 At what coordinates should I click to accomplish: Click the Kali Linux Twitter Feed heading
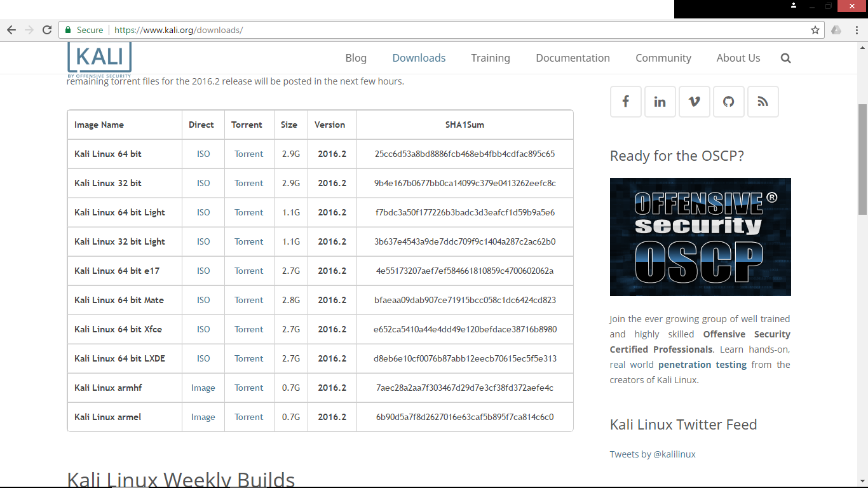coord(684,424)
